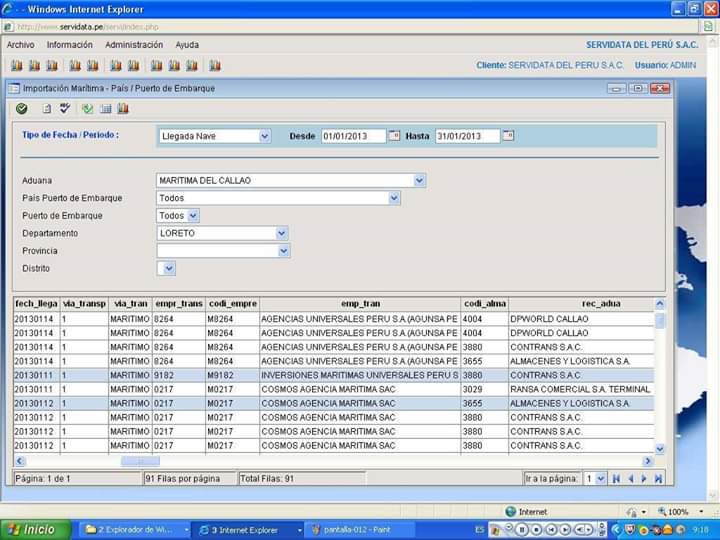Open the Administración menu
This screenshot has width=720, height=540.
134,45
